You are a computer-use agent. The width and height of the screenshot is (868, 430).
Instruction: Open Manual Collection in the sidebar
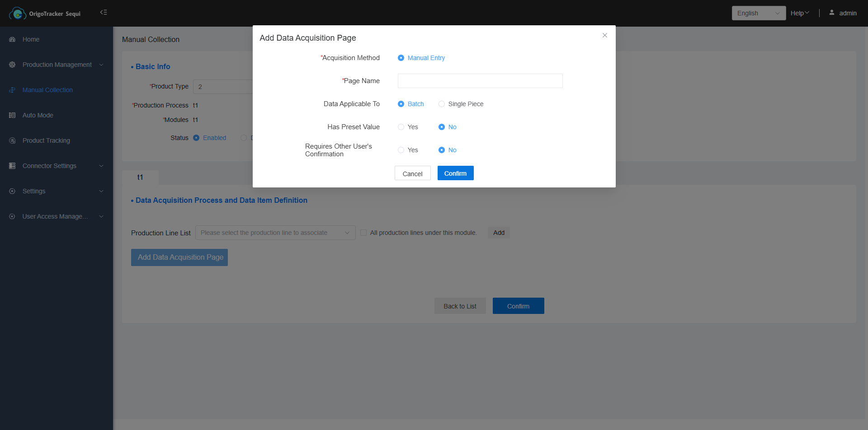point(47,90)
